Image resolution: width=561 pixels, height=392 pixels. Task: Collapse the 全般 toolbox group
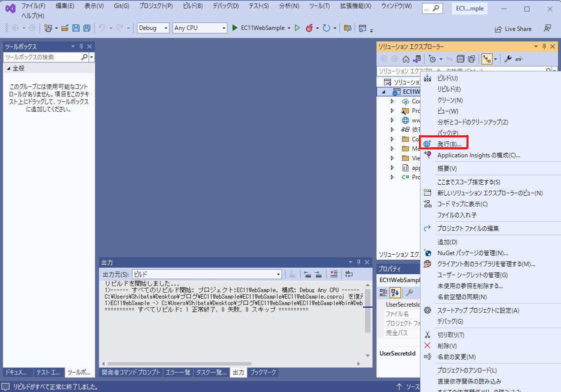[8, 68]
